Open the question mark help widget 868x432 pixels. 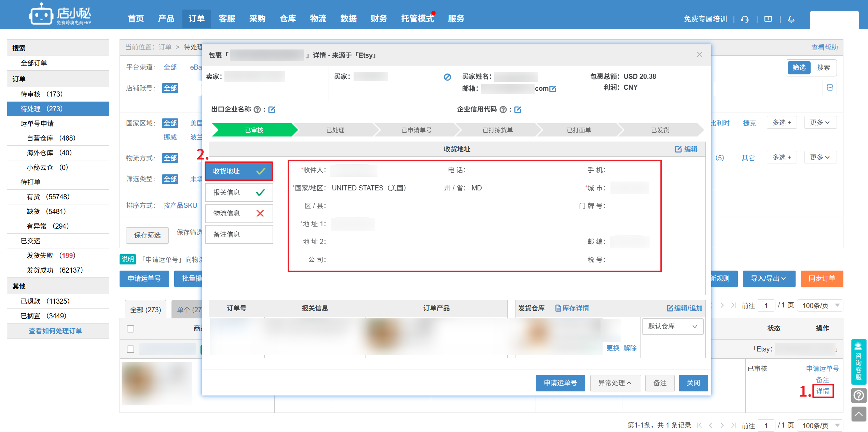[858, 395]
